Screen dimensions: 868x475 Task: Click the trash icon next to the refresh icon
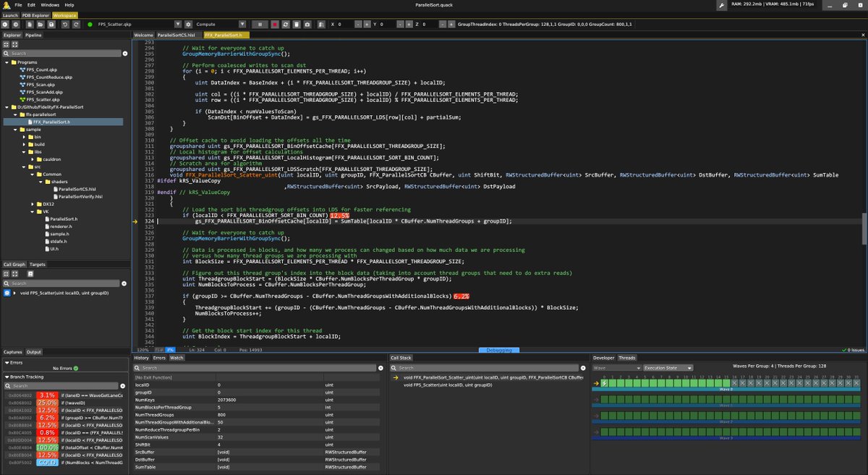(298, 24)
